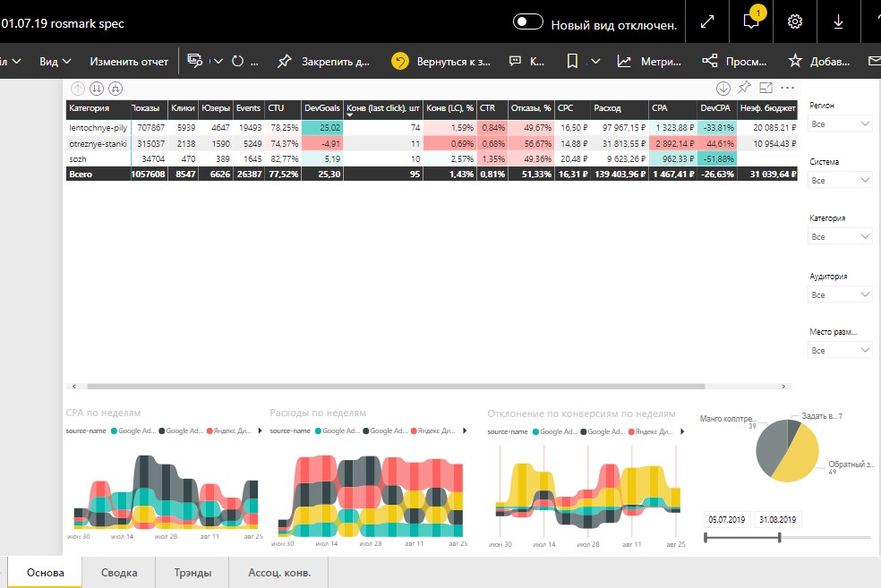
Task: Click the date range slider's right handle
Action: 779,538
